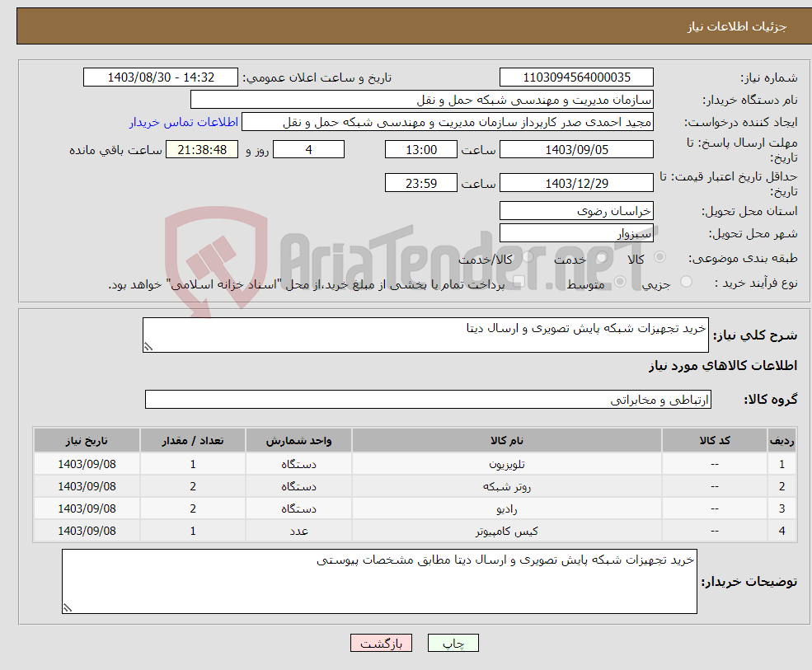Click the buyer notes textarea
This screenshot has height=670, width=812.
click(x=379, y=582)
